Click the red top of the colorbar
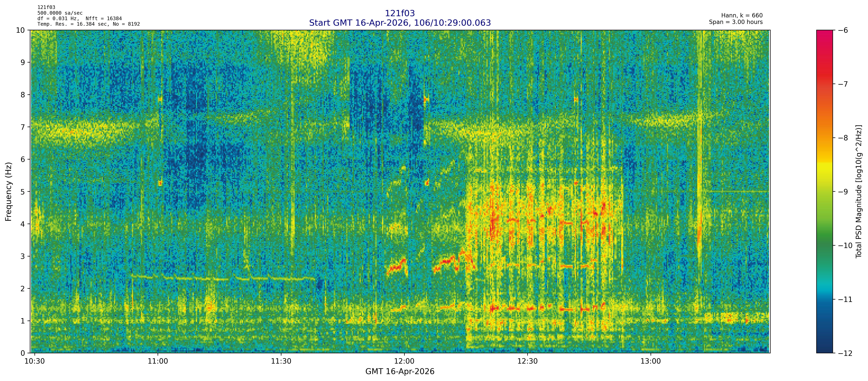 click(x=824, y=37)
